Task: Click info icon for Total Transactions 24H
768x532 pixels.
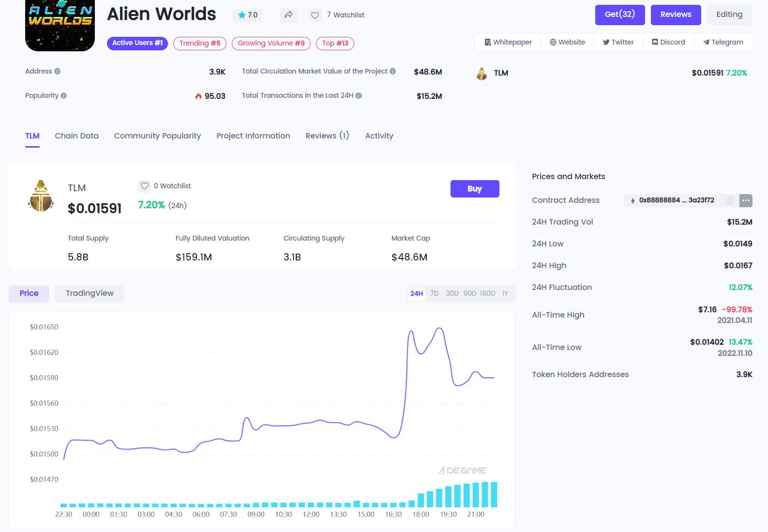Action: tap(359, 96)
